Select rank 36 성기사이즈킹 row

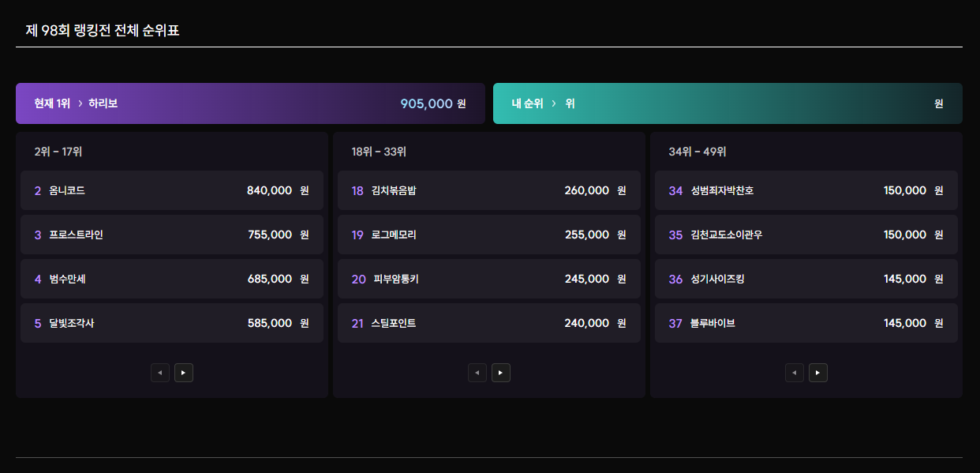tap(806, 279)
